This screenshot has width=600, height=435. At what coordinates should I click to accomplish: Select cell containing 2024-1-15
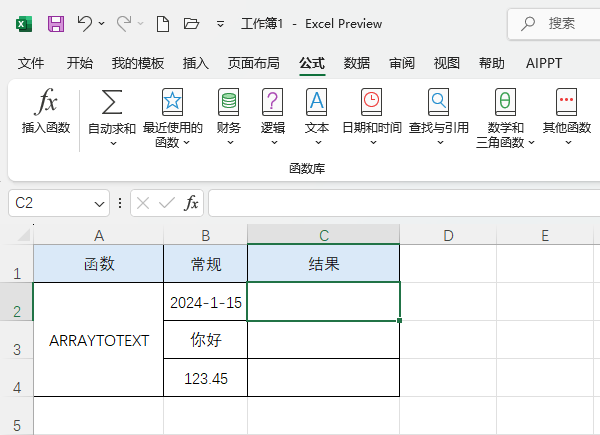pos(205,302)
